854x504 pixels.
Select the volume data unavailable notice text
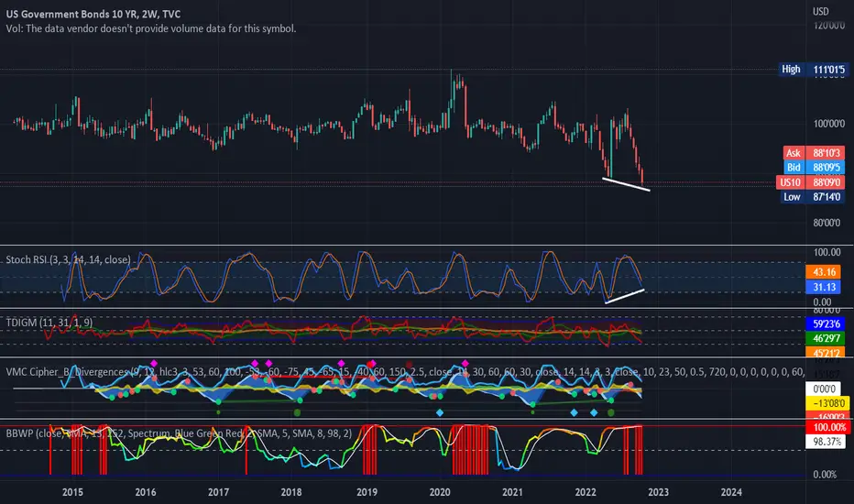[151, 28]
